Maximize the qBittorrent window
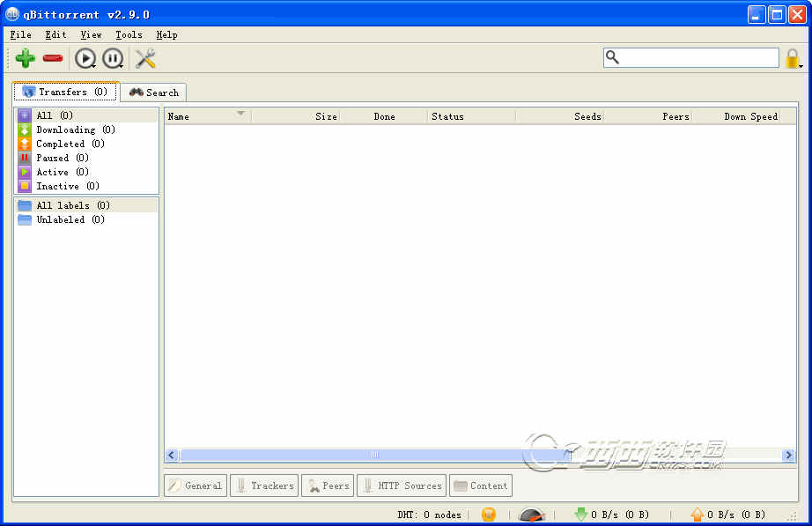 (x=778, y=14)
